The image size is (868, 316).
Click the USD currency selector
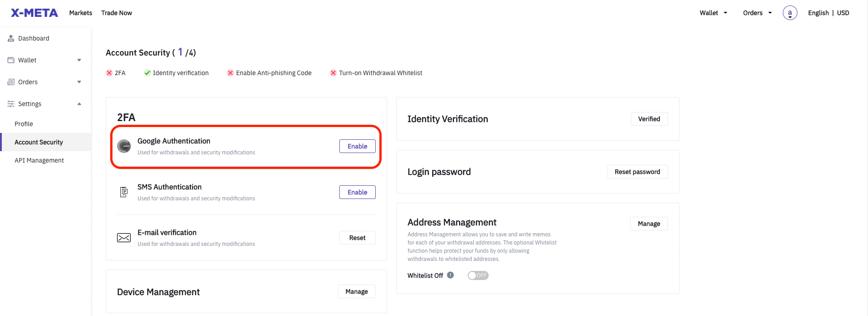(843, 13)
